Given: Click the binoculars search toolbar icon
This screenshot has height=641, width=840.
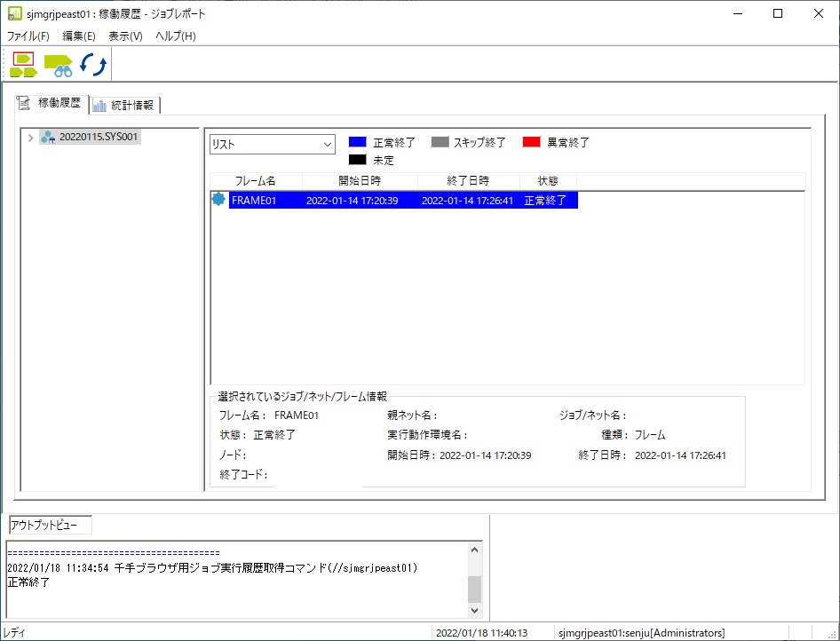Looking at the screenshot, I should tap(59, 66).
